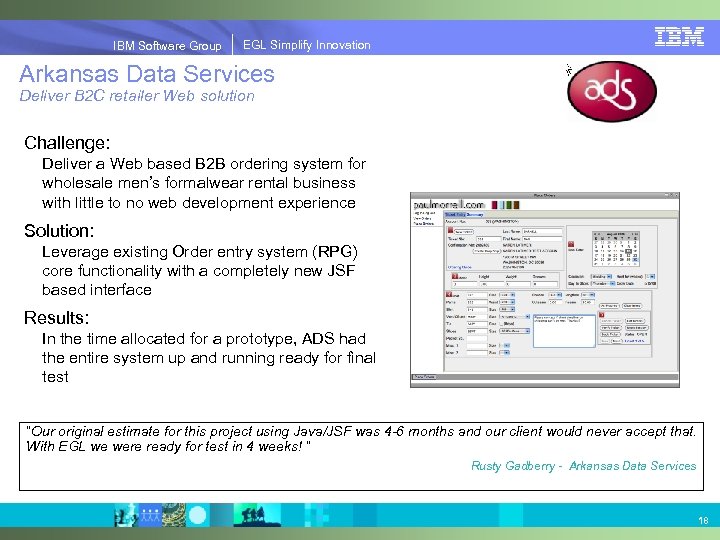The image size is (720, 540).
Task: Click the slide number 18
Action: [x=703, y=520]
